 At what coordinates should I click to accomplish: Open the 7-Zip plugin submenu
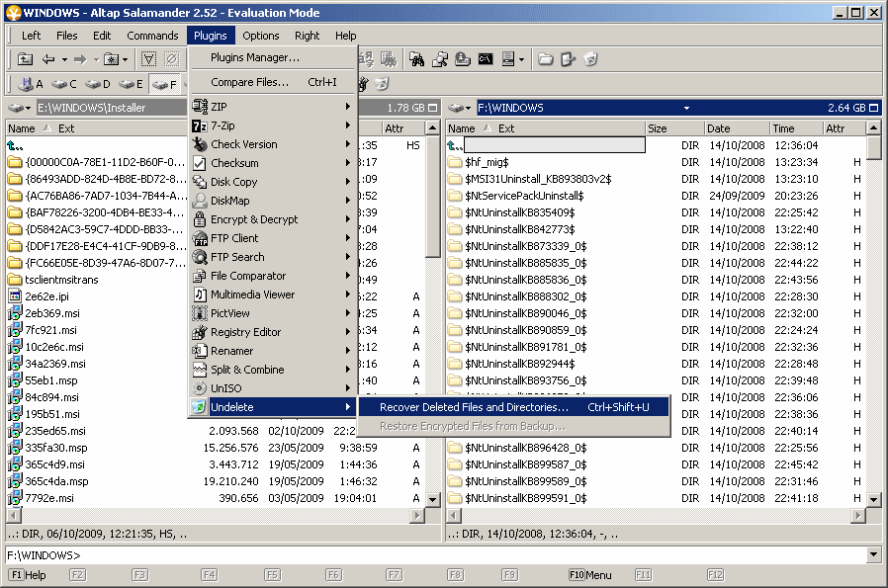272,126
